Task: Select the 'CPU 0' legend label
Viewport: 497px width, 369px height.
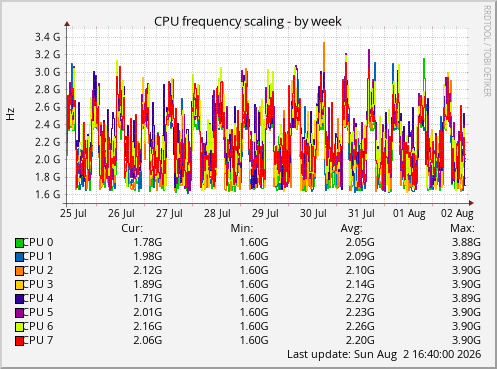Action: [38, 242]
